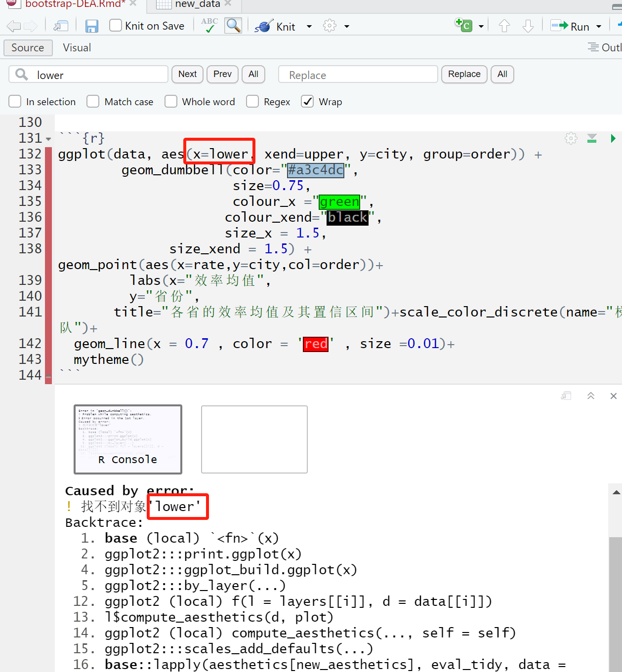Image resolution: width=622 pixels, height=672 pixels.
Task: Click the back navigation arrow icon
Action: 14,26
